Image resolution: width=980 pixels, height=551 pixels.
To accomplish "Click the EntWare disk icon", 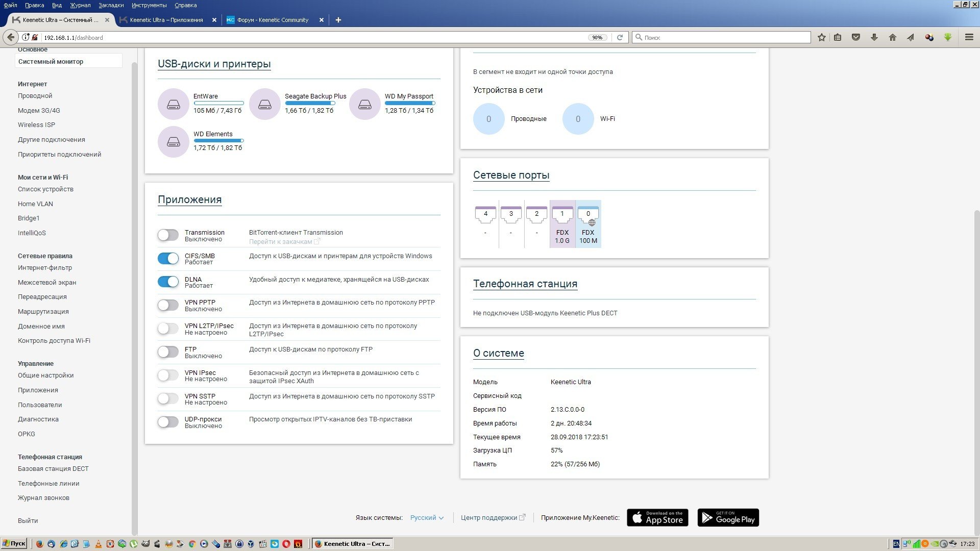I will pyautogui.click(x=174, y=104).
